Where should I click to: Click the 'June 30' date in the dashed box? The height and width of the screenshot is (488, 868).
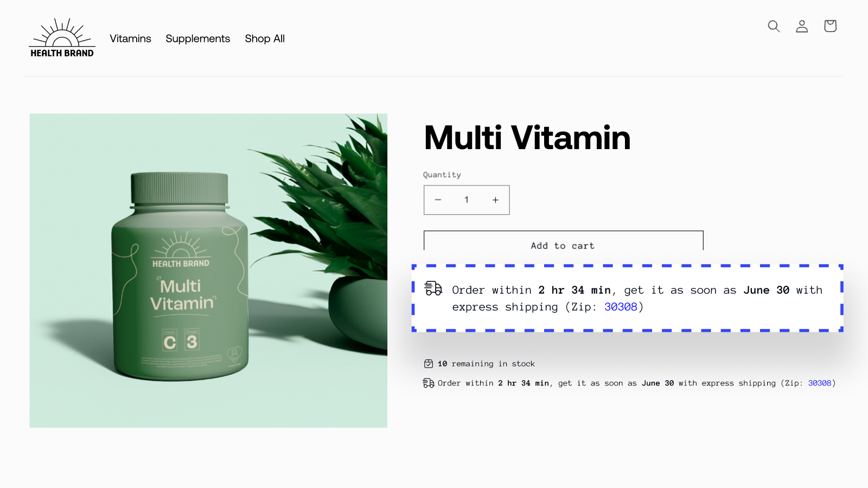pyautogui.click(x=767, y=290)
